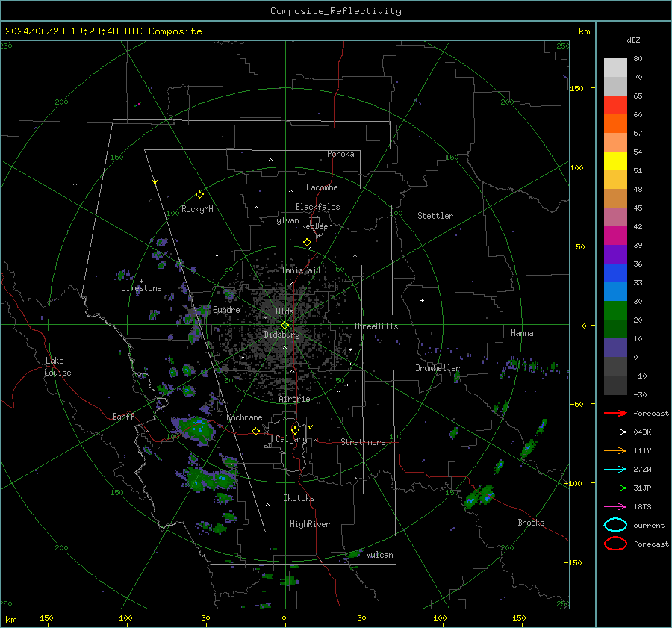The width and height of the screenshot is (672, 628).
Task: Click the Lake Louise label
Action: 57,367
